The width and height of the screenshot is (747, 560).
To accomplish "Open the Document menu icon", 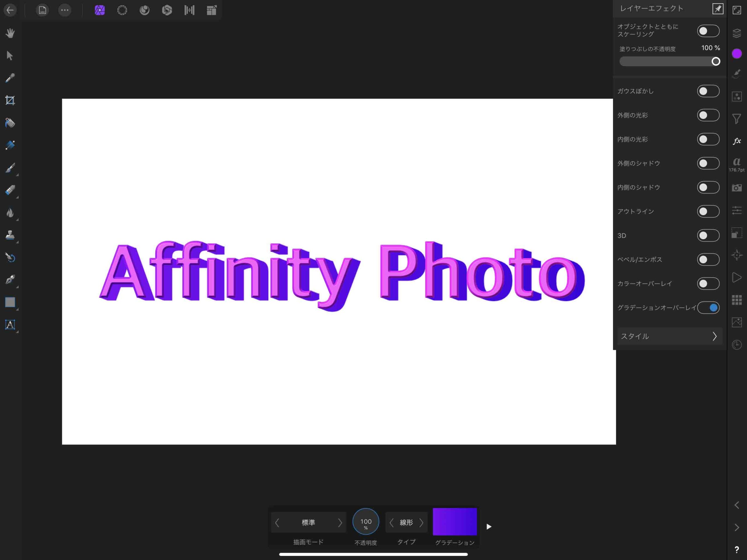I will [x=42, y=10].
